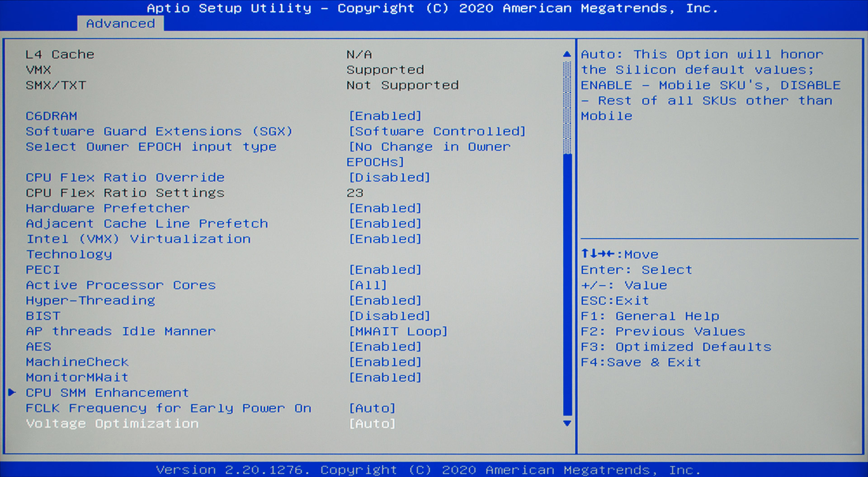
Task: Open the Active Processor Cores [All] value
Action: click(x=368, y=285)
